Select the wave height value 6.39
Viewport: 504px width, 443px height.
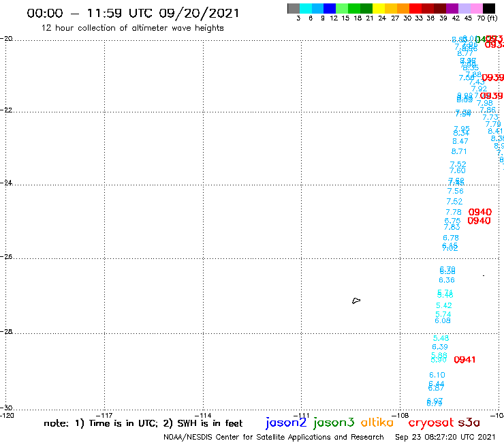pyautogui.click(x=440, y=347)
